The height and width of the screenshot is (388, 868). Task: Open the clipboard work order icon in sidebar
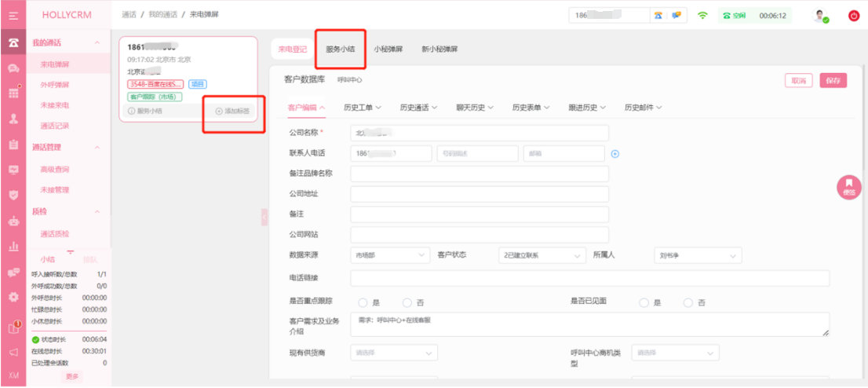pyautogui.click(x=13, y=144)
